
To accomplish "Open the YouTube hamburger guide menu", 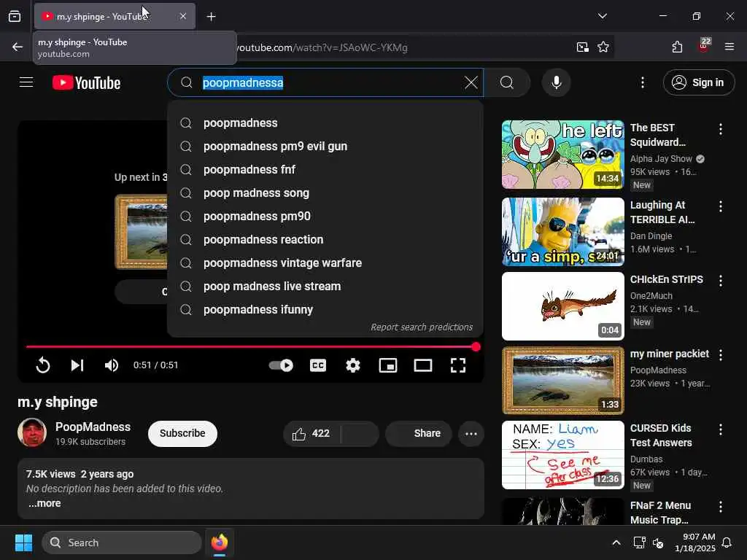I will click(26, 82).
